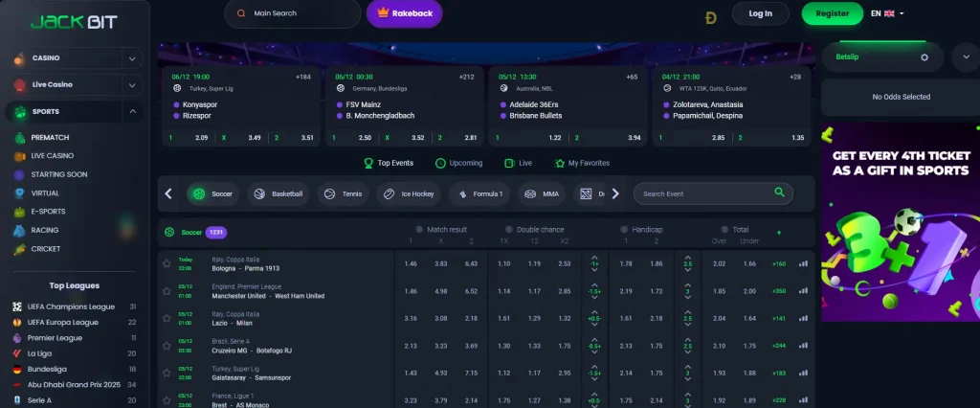The height and width of the screenshot is (408, 980).
Task: Select the Live tab
Action: tap(518, 163)
